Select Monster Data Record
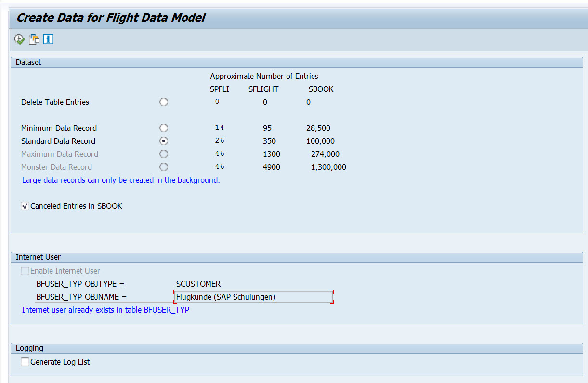The width and height of the screenshot is (588, 383). 164,166
